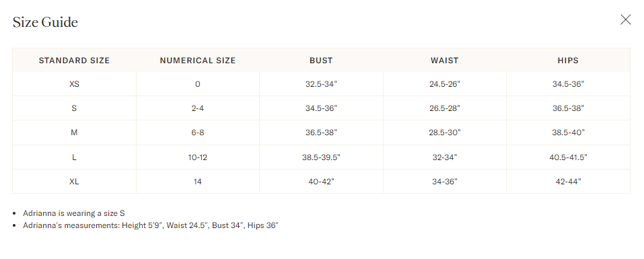Click the 42-44" hips measurement cell
The height and width of the screenshot is (259, 644).
[x=568, y=182]
